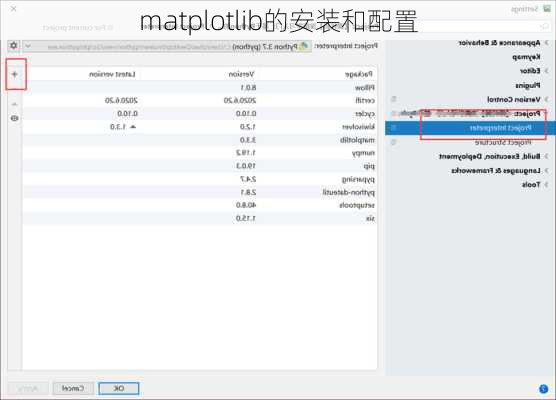Select Version Control in settings tree
The width and height of the screenshot is (556, 400).
514,99
